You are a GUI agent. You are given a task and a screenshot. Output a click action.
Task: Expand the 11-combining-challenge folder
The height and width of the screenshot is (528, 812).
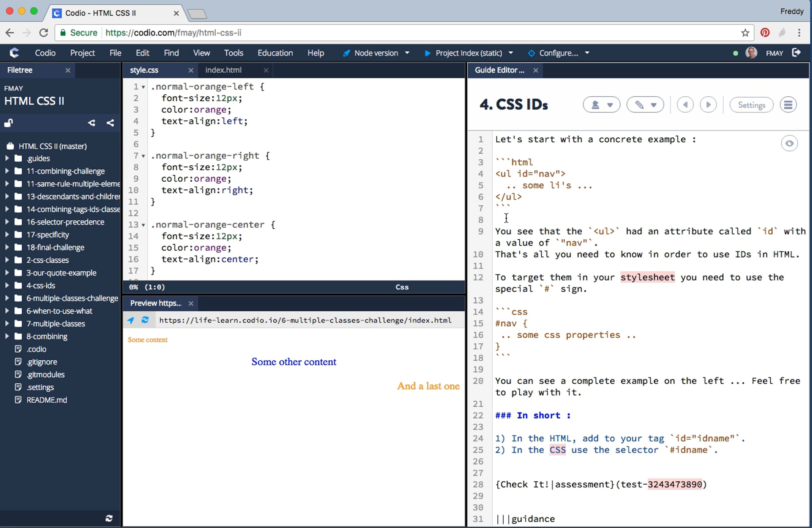click(x=7, y=171)
